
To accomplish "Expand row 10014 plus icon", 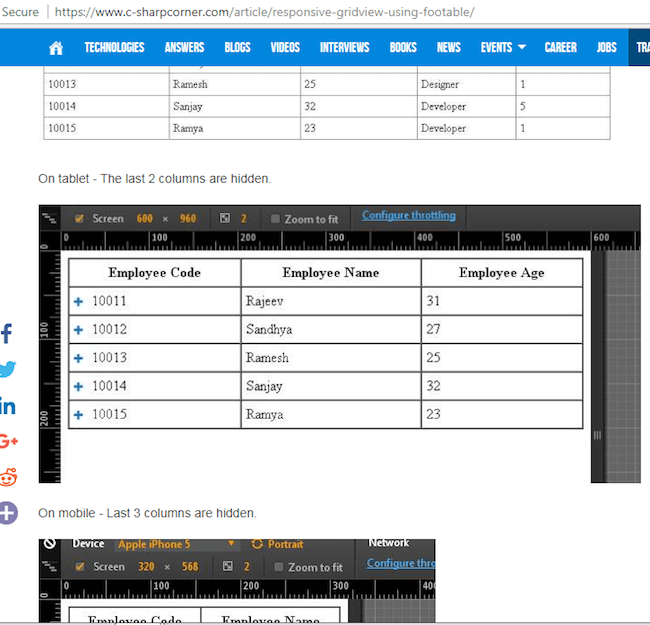I will (78, 387).
